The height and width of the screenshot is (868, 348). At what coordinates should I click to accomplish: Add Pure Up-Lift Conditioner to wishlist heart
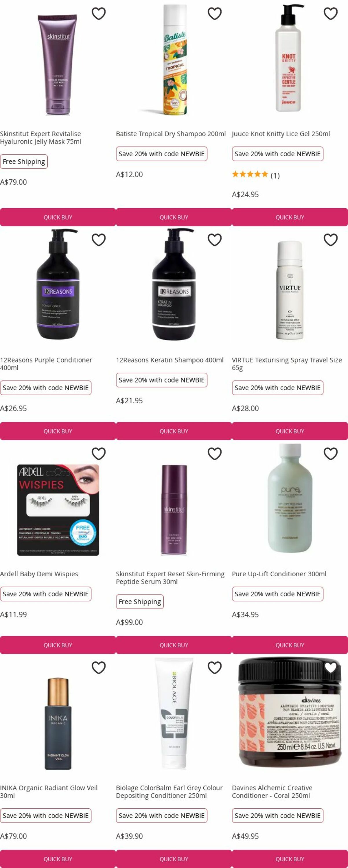pyautogui.click(x=330, y=454)
